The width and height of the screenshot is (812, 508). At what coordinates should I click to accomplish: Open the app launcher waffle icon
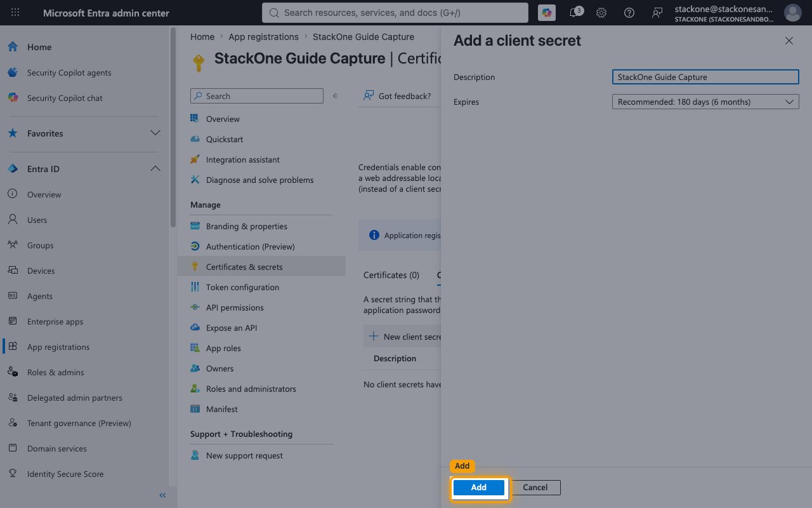point(15,13)
